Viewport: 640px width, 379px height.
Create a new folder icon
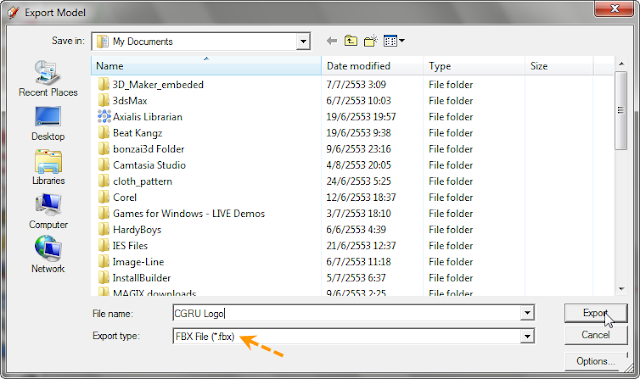tap(371, 41)
